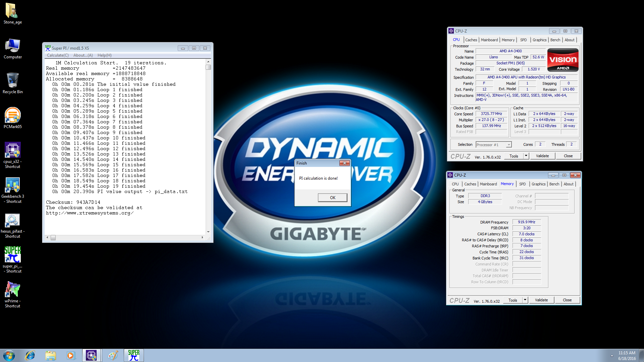The height and width of the screenshot is (362, 644).
Task: Click the DRAM Frequency 919.9 MHz value
Action: pyautogui.click(x=527, y=222)
